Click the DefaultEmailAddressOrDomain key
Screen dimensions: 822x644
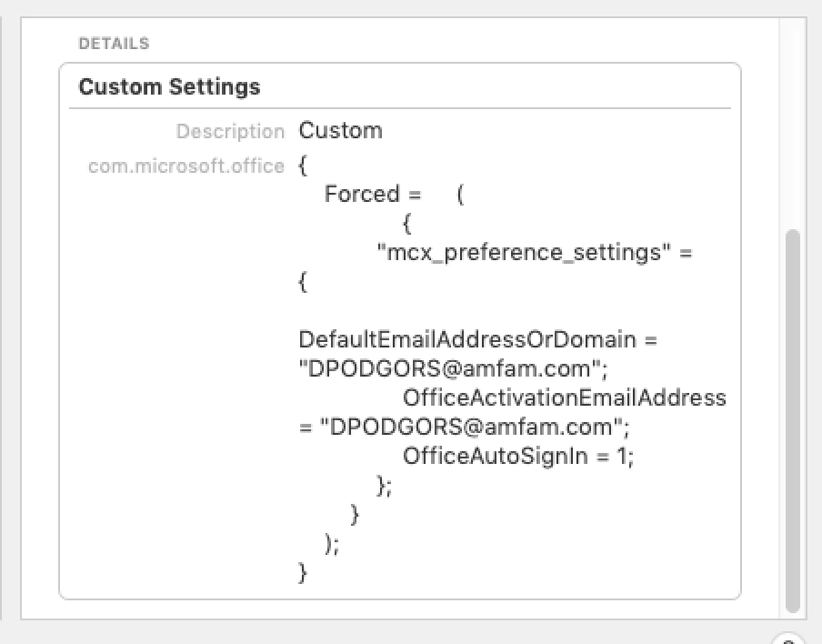[x=467, y=340]
